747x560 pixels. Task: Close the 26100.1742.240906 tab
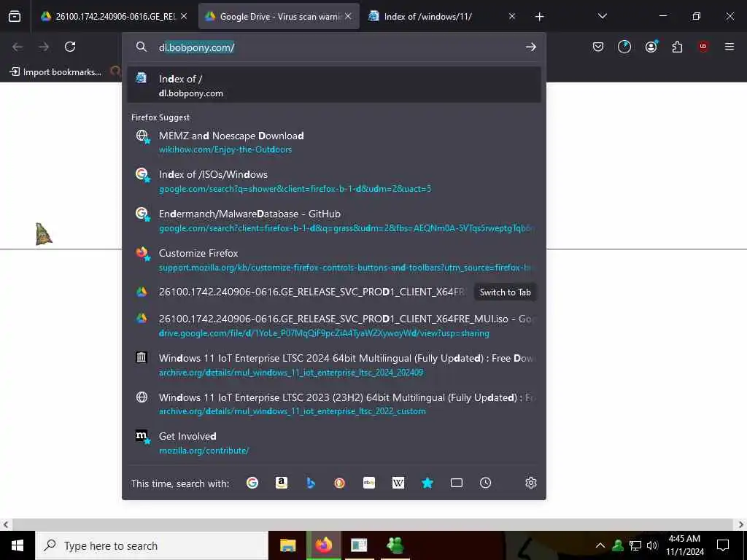pos(184,16)
